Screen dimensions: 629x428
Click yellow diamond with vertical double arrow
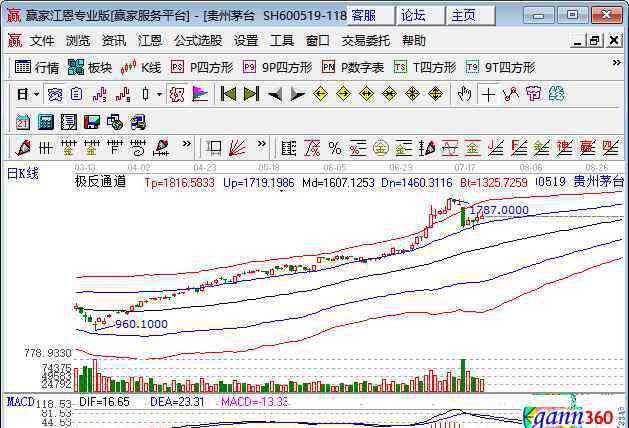point(436,95)
